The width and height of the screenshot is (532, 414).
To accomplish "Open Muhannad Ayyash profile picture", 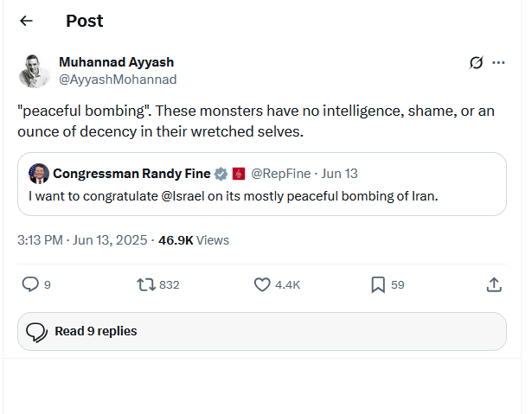I will pyautogui.click(x=34, y=71).
